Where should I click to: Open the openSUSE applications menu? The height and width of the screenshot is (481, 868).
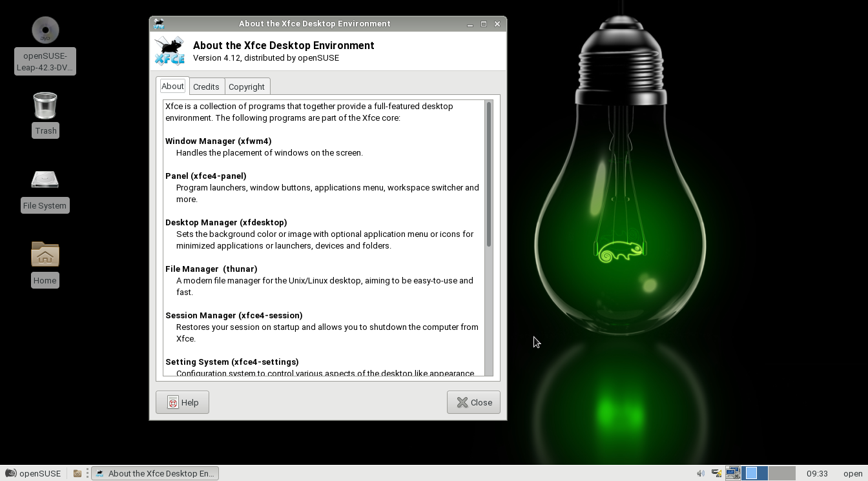tap(33, 473)
